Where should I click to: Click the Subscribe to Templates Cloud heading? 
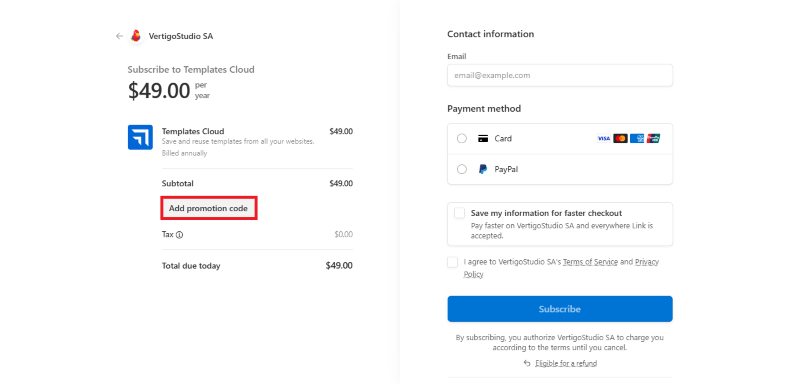(191, 69)
